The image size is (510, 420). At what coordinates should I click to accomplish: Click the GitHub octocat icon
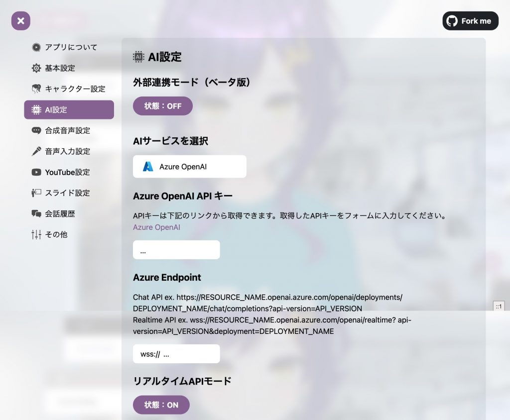coord(452,21)
